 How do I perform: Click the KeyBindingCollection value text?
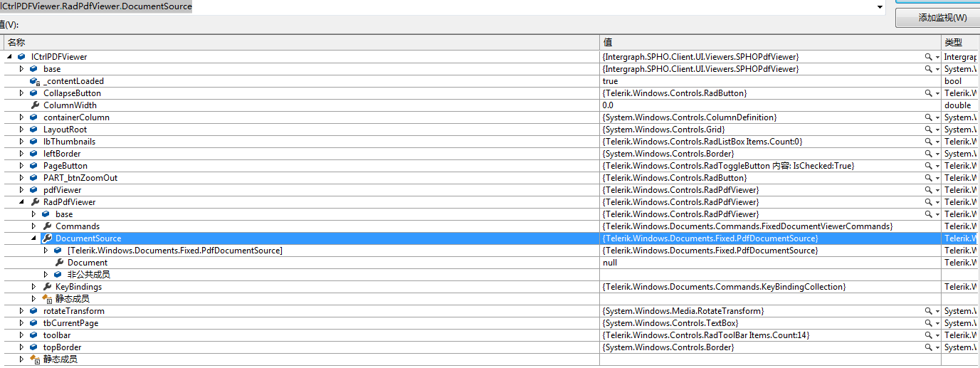[724, 287]
